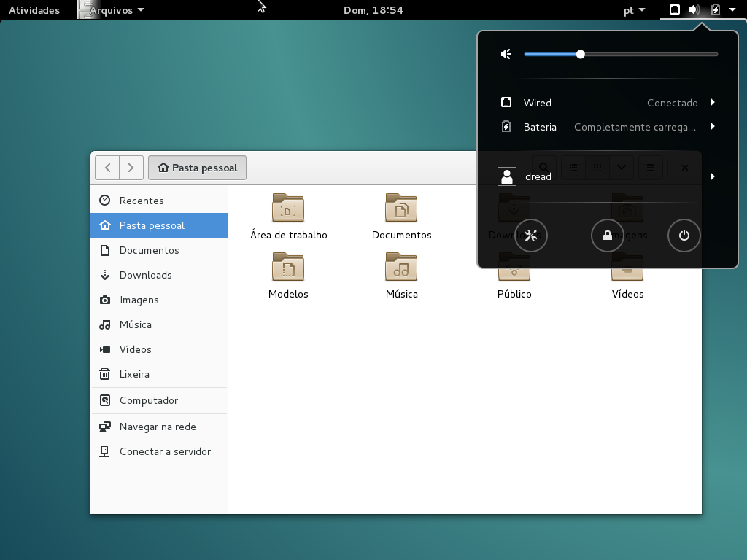Image resolution: width=747 pixels, height=560 pixels.
Task: Select Lixeira in the sidebar
Action: pyautogui.click(x=134, y=374)
